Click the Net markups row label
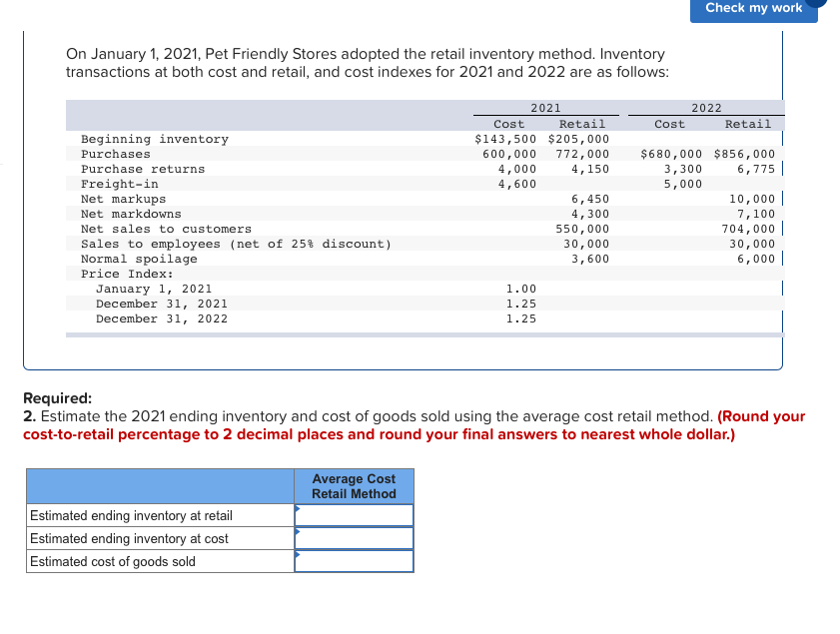 [124, 200]
